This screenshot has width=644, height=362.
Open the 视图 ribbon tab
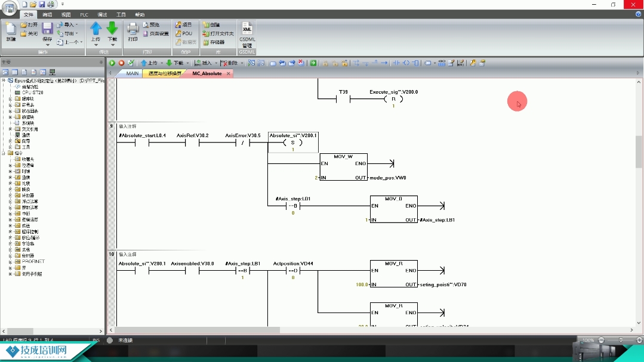[x=66, y=14]
